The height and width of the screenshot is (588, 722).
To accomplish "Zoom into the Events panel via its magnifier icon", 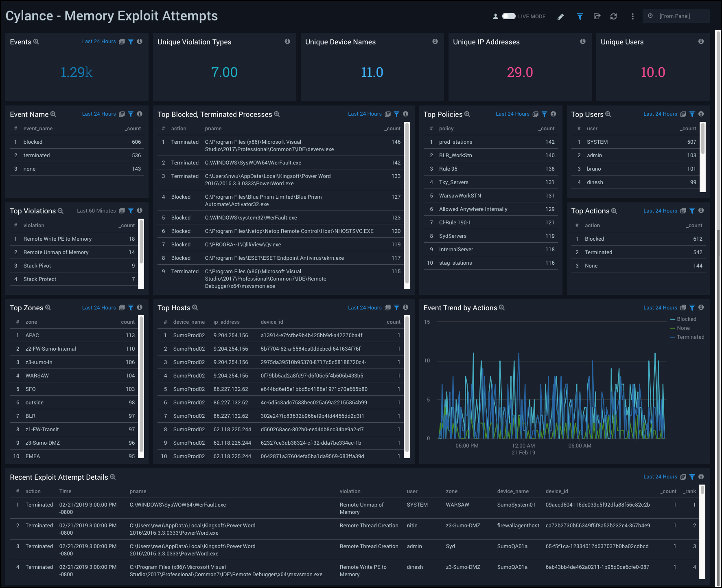I will point(37,42).
